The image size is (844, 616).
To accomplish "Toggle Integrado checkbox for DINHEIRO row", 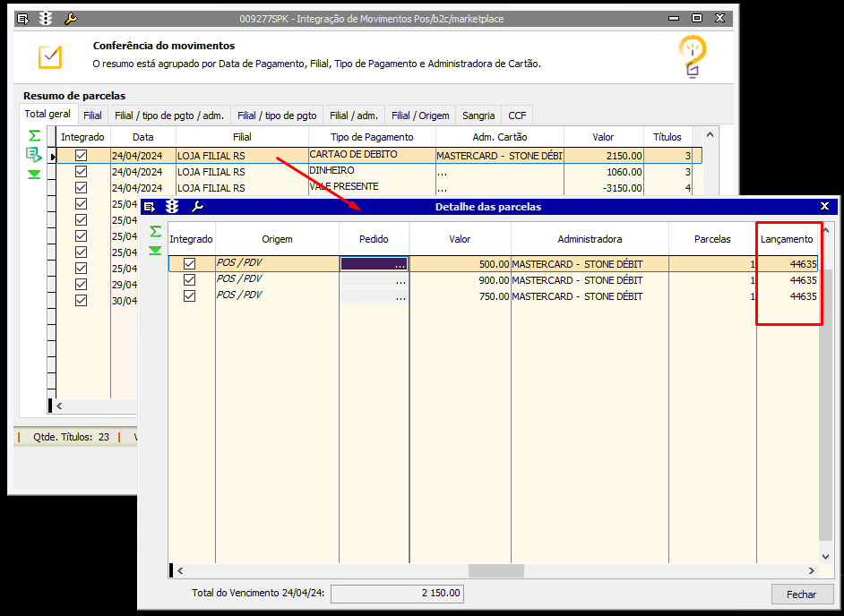I will click(x=82, y=172).
